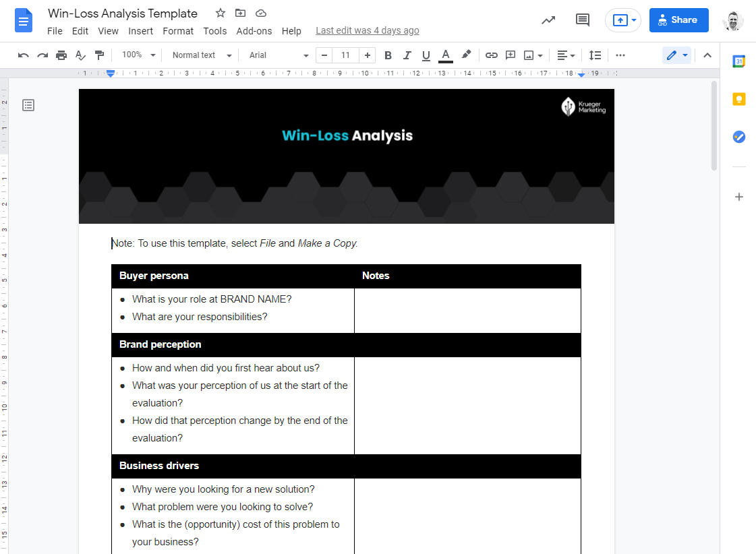
Task: Open Google Calendar side panel
Action: point(738,61)
